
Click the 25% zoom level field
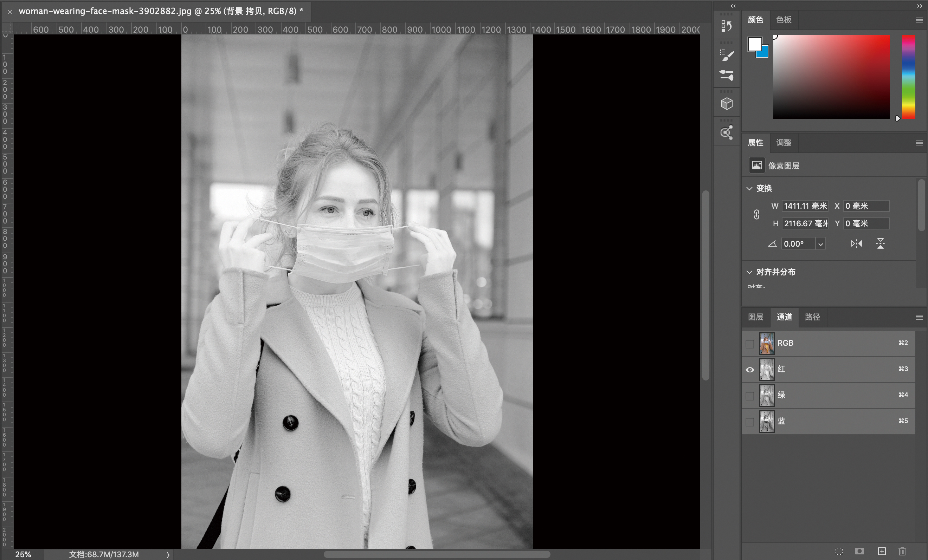[23, 554]
